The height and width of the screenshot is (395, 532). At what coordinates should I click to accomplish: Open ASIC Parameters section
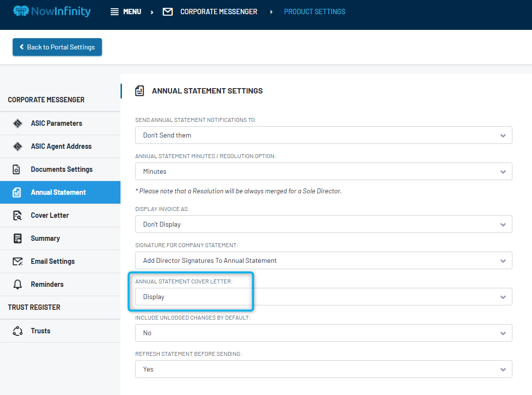(x=60, y=123)
